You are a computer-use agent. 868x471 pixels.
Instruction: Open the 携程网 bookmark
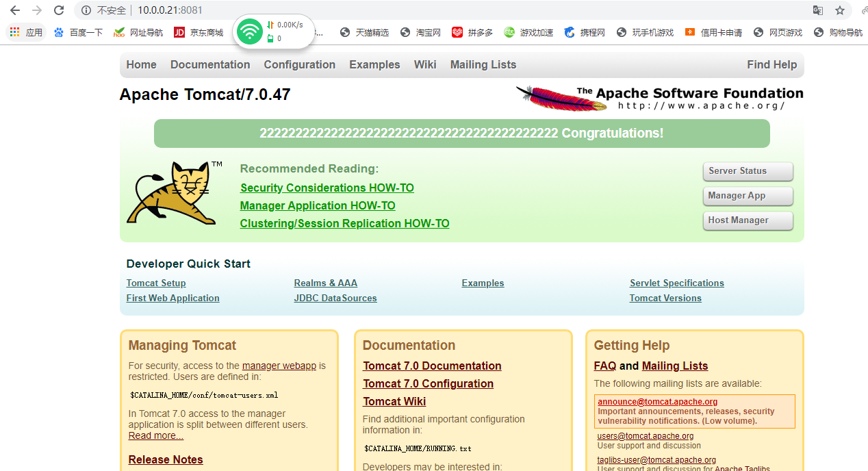[585, 32]
